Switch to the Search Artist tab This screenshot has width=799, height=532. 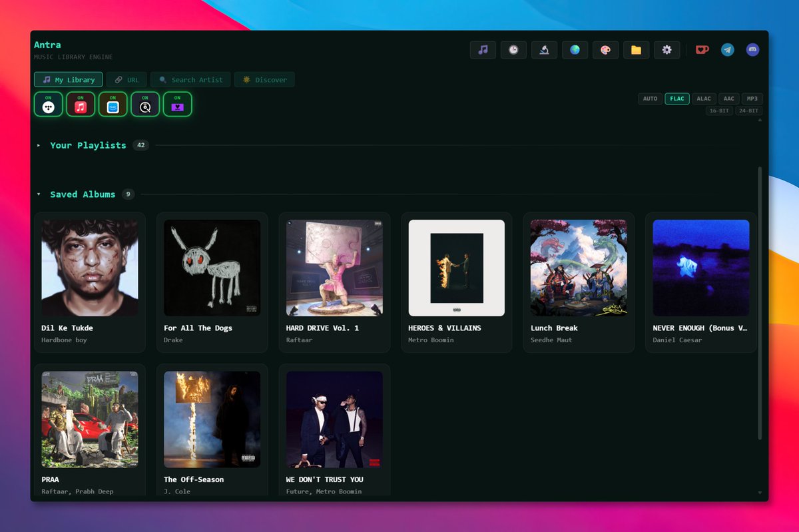pos(190,80)
